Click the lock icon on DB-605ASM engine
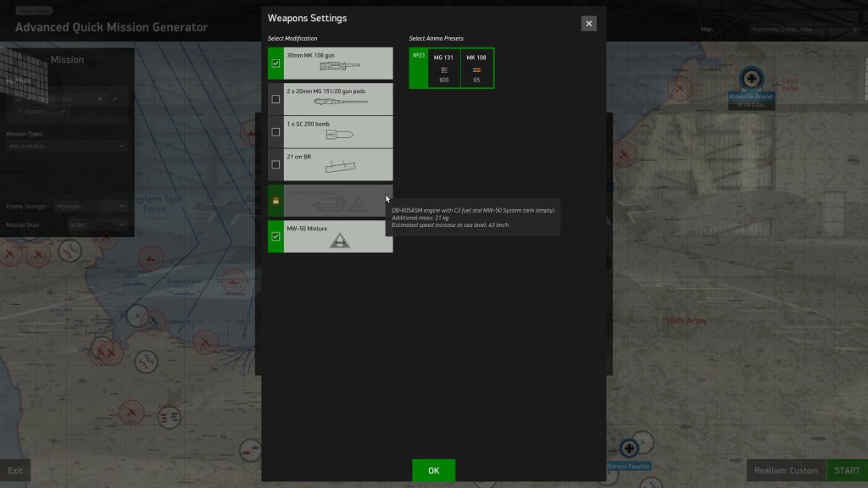Screen dimensions: 868x488 [275, 201]
